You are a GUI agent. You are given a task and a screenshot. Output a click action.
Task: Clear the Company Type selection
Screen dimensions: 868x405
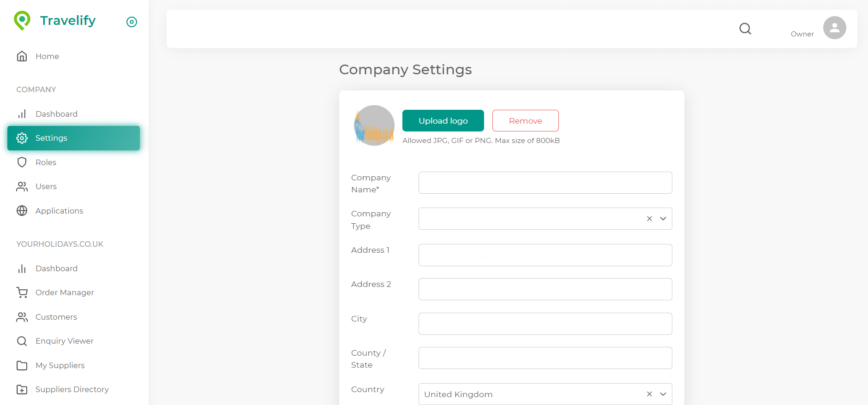coord(649,219)
